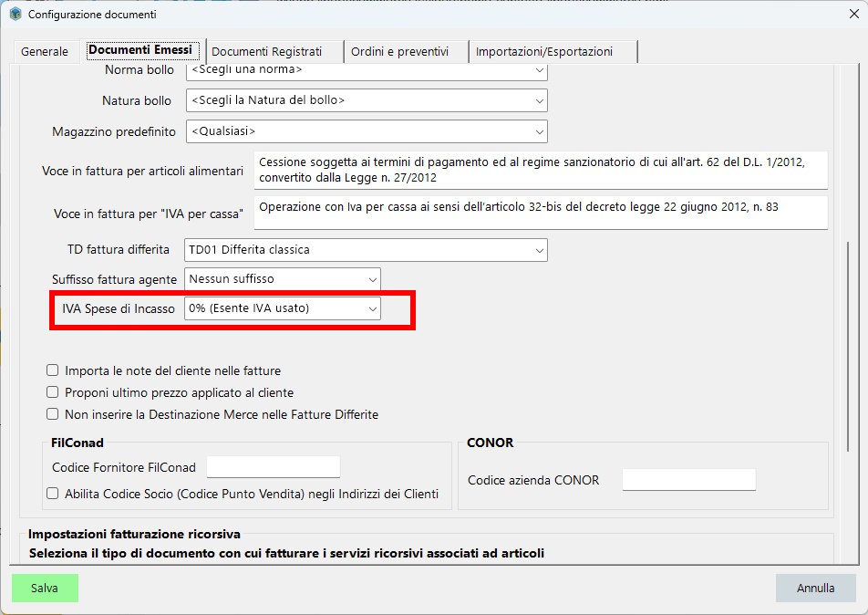
Task: Click the Configurazione documenti window icon
Action: pos(15,15)
